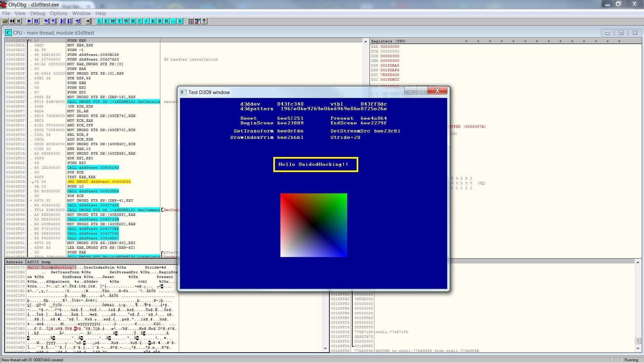The image size is (644, 363).
Task: Select the CALL d3d9test.00405243 instruction line
Action: pyautogui.click(x=93, y=167)
